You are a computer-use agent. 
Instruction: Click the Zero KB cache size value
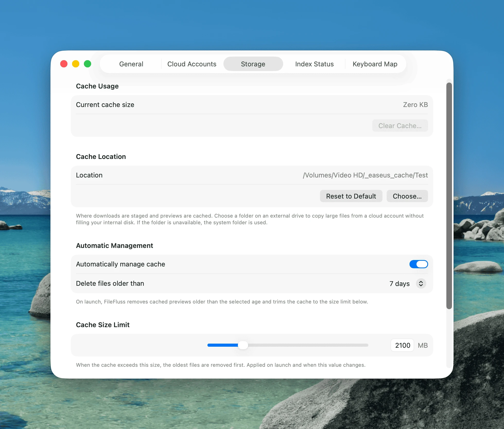point(415,105)
